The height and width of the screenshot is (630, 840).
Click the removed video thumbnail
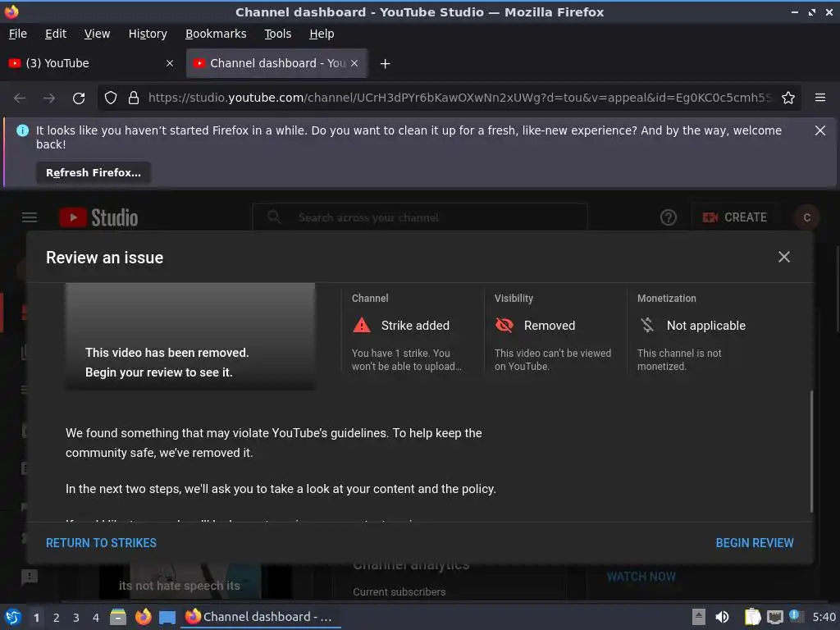pos(190,336)
